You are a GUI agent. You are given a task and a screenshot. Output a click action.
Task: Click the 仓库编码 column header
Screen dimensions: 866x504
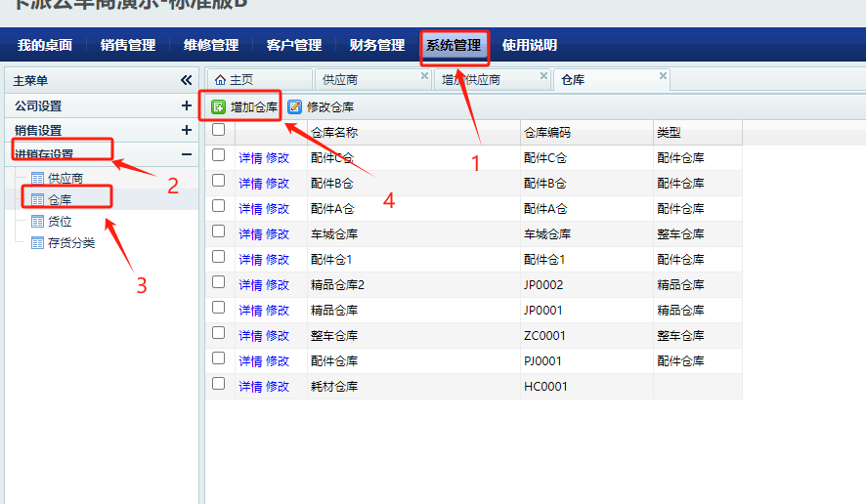547,132
